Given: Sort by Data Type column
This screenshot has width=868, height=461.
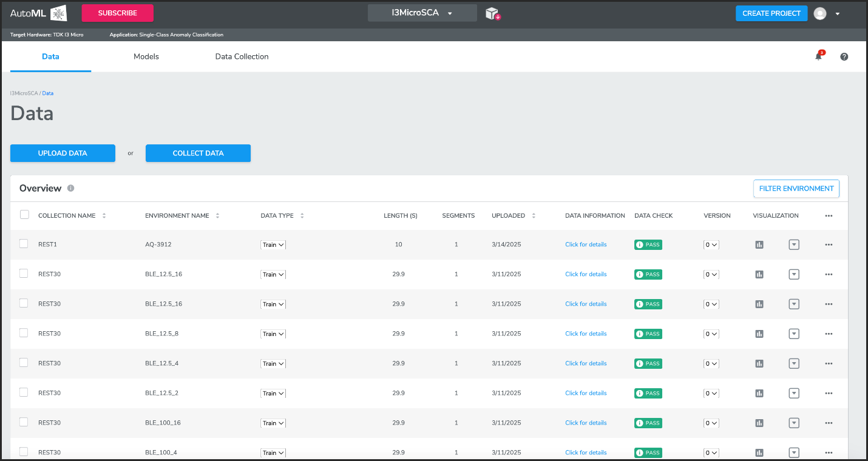Looking at the screenshot, I should tap(302, 215).
